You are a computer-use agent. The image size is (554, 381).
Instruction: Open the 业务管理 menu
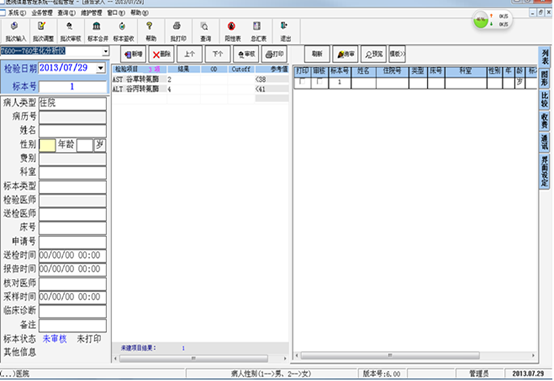point(42,13)
